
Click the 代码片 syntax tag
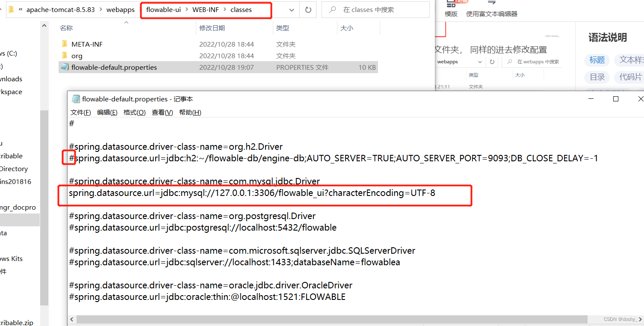tap(629, 77)
